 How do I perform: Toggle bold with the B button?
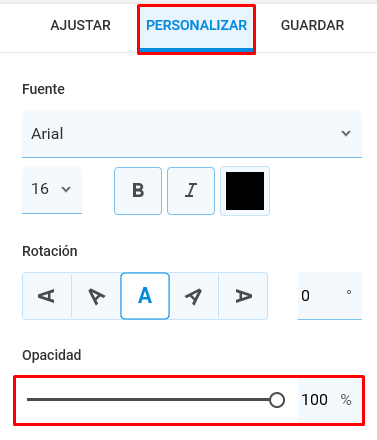point(138,191)
